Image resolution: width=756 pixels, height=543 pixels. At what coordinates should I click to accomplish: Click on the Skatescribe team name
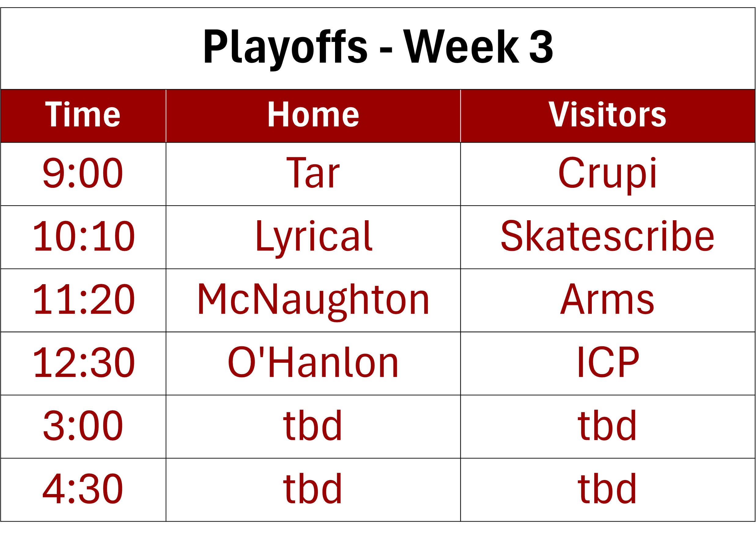click(607, 236)
